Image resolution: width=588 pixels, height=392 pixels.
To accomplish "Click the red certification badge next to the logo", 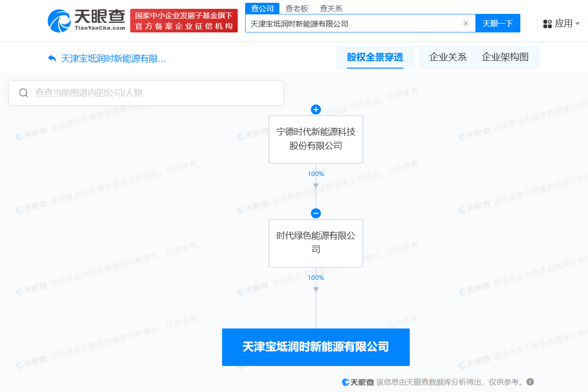I will click(x=183, y=20).
